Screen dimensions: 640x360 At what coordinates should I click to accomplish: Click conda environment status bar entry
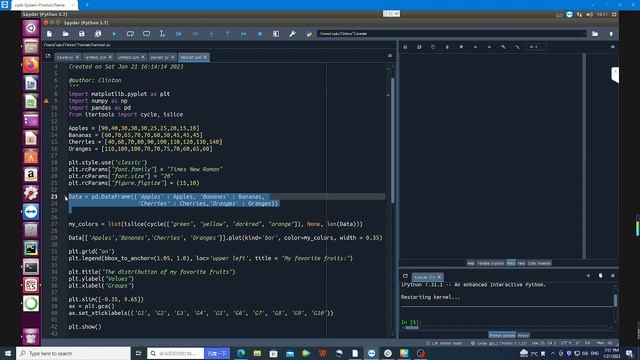coord(499,343)
